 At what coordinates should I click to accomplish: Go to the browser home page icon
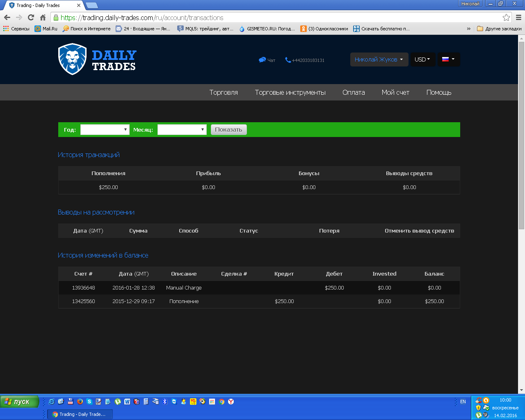coord(43,18)
